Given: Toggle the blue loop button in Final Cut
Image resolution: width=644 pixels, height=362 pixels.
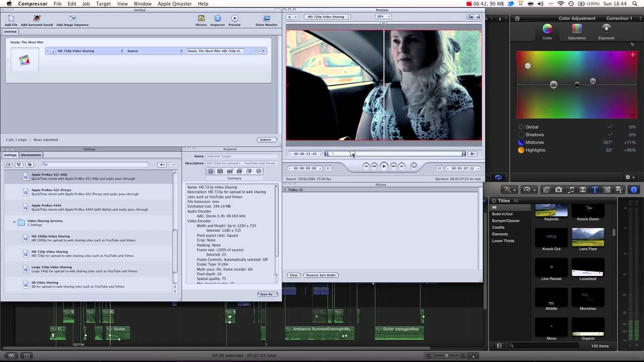Looking at the screenshot, I should pos(498,177).
